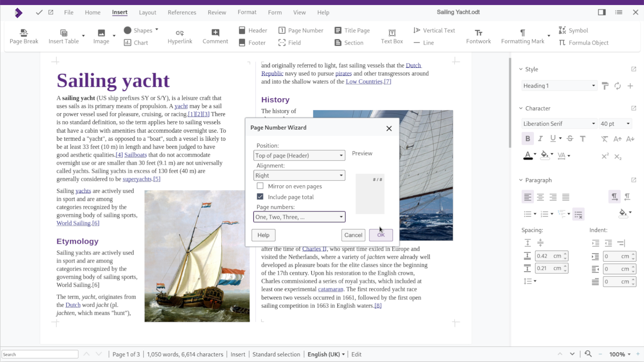Viewport: 644px width, 362px height.
Task: Open Shapes dropdown arrow
Action: coord(157,30)
